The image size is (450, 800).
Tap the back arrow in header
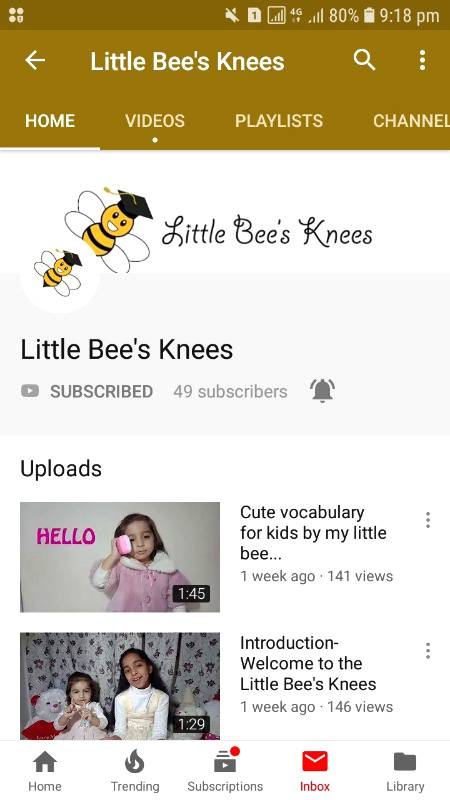pos(35,61)
